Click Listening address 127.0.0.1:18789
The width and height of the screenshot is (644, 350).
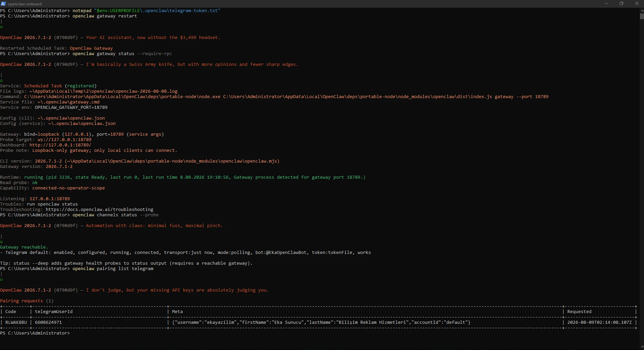(50, 199)
